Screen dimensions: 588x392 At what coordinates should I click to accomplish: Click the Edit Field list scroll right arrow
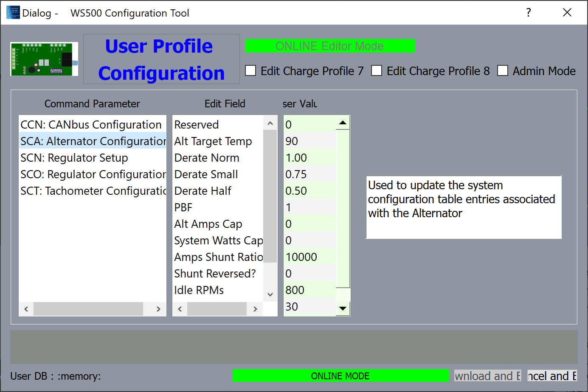[x=255, y=309]
